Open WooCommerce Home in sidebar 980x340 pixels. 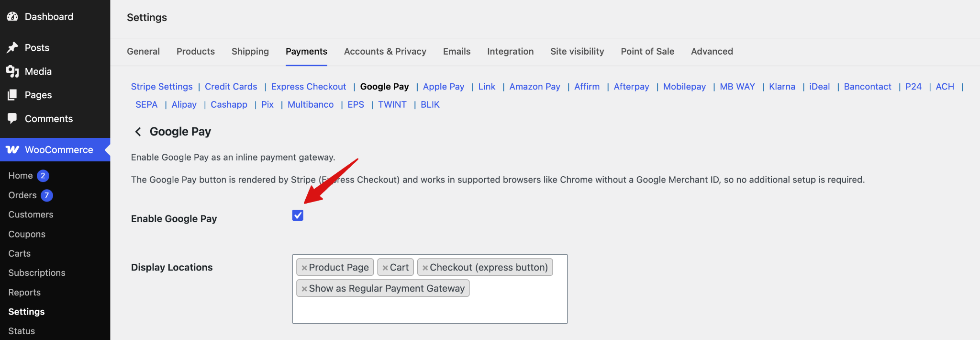tap(21, 176)
